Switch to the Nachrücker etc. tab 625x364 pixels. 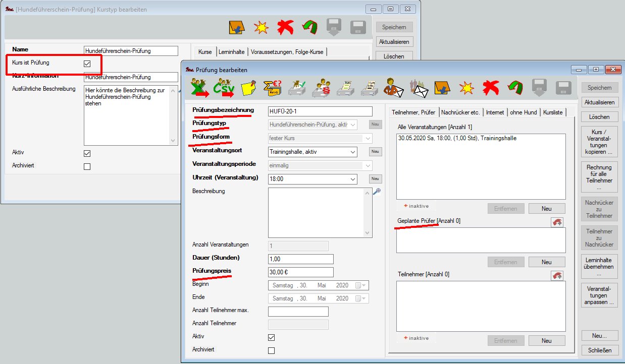[460, 112]
